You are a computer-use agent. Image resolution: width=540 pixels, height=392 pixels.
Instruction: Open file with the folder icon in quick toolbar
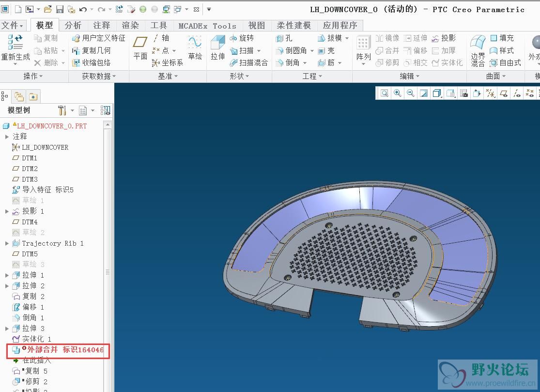click(48, 9)
